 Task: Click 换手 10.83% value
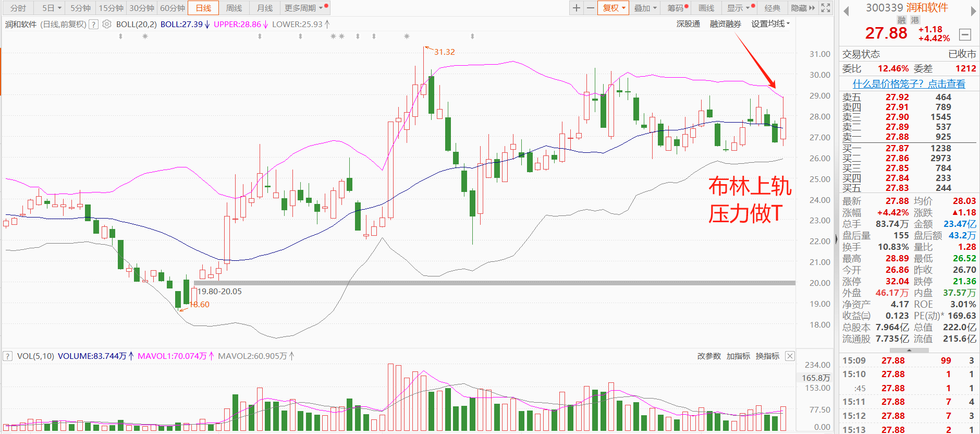coord(893,247)
